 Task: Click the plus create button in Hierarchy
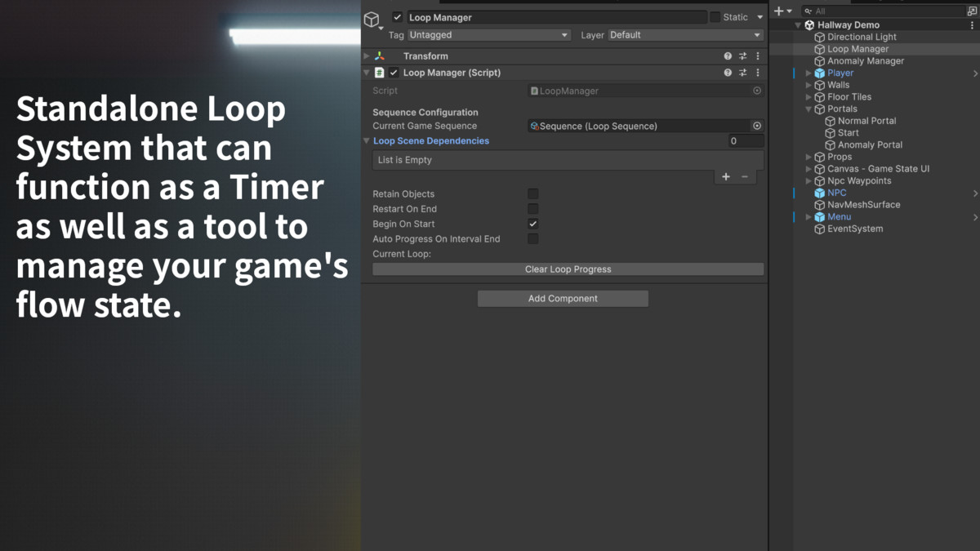[779, 11]
